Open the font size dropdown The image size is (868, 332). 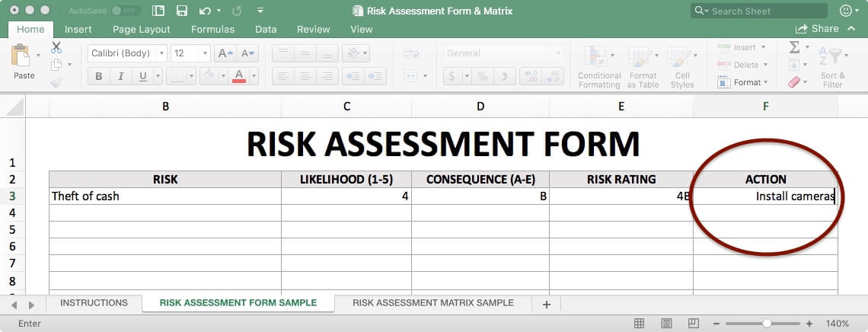(206, 53)
